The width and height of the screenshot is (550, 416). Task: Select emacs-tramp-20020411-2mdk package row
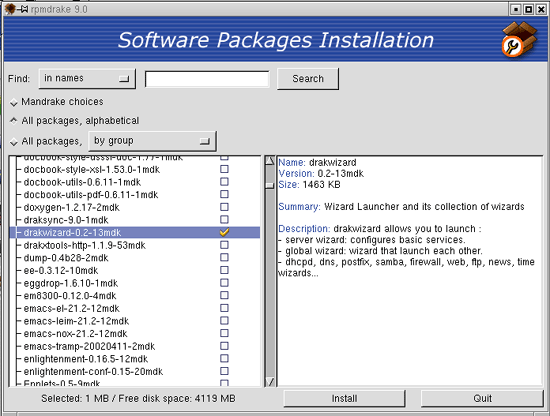coord(135,346)
